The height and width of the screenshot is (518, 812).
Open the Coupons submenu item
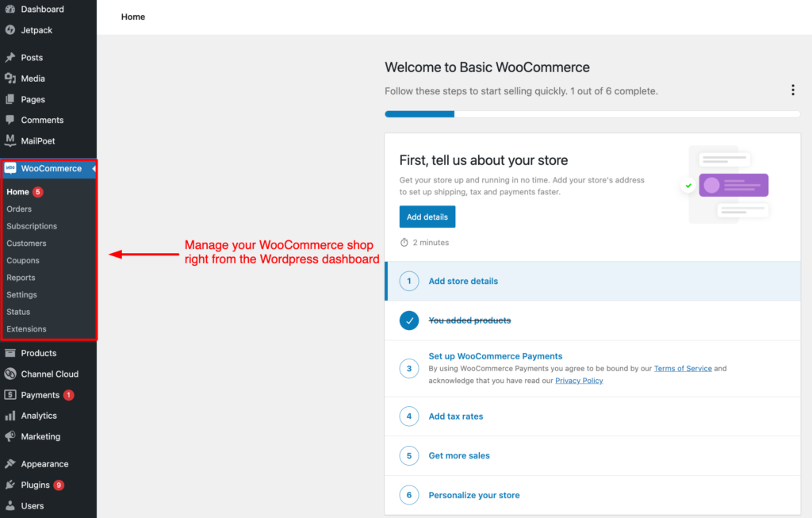click(x=23, y=260)
